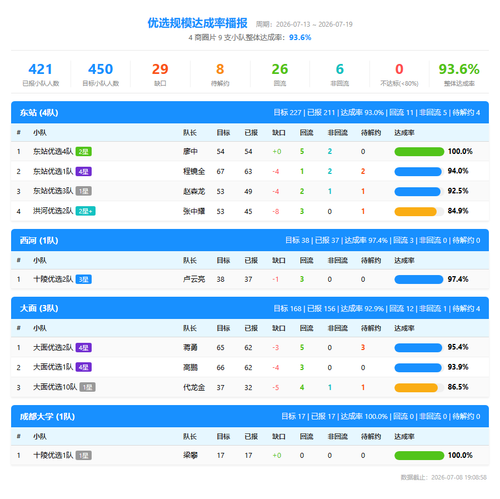This screenshot has height=499, width=500.
Task: Open the 成都大学 (1队) section header
Action: tap(250, 416)
